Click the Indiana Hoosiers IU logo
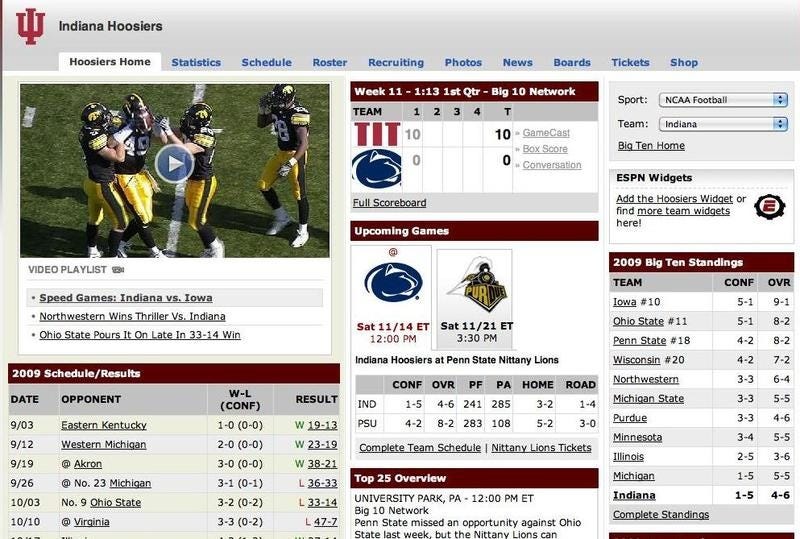 point(30,26)
